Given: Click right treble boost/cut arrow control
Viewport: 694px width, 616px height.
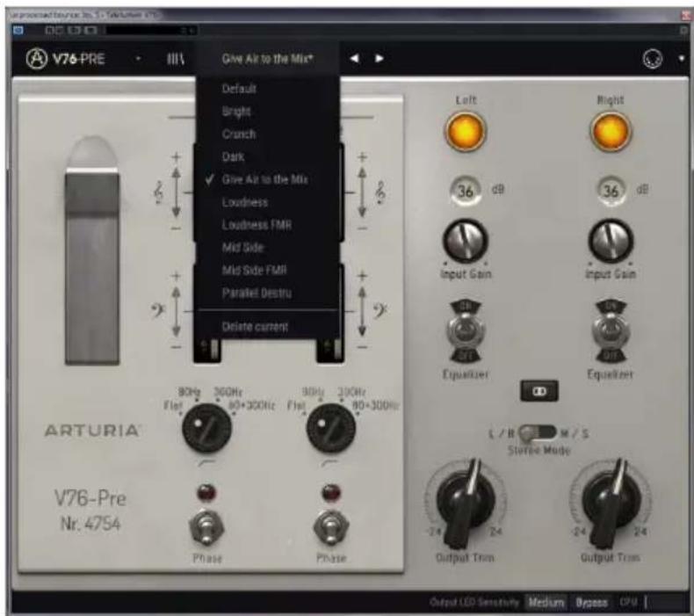Looking at the screenshot, I should [x=362, y=192].
